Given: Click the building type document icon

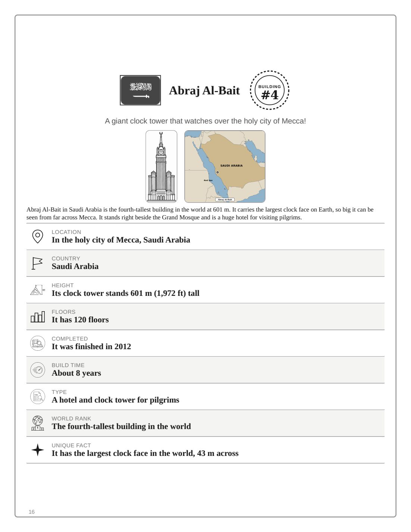Looking at the screenshot, I should click(x=37, y=397).
